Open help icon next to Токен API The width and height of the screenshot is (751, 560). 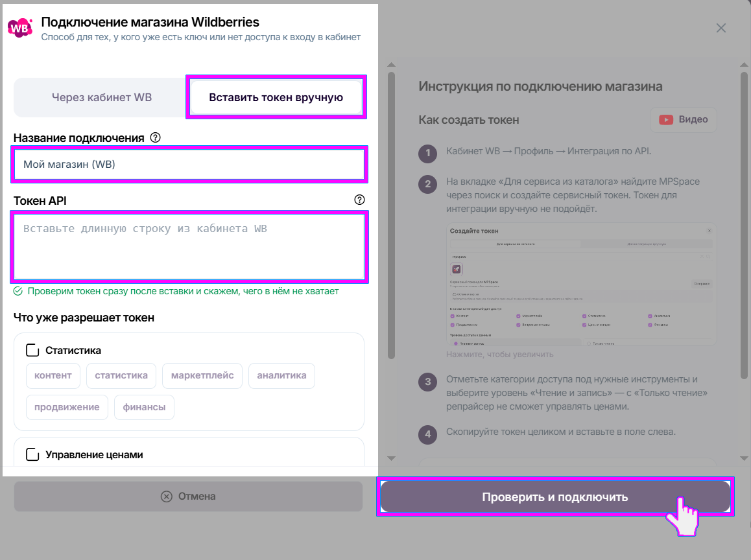pos(359,200)
